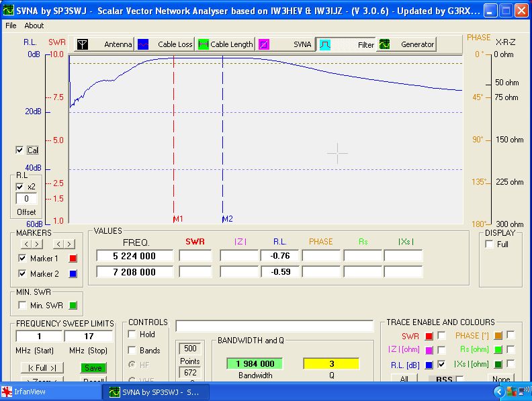Click the Full sweep range button
532x401 pixels.
(42, 368)
